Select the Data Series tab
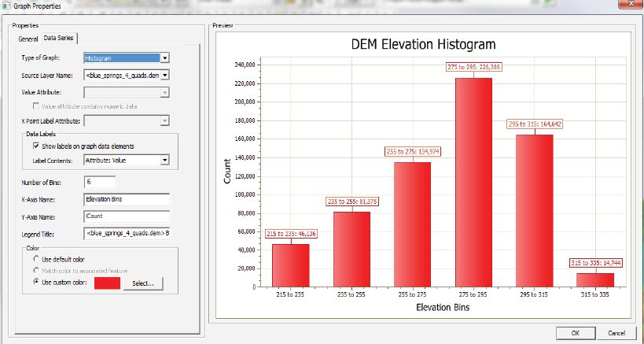The height and width of the screenshot is (344, 644). (60, 39)
